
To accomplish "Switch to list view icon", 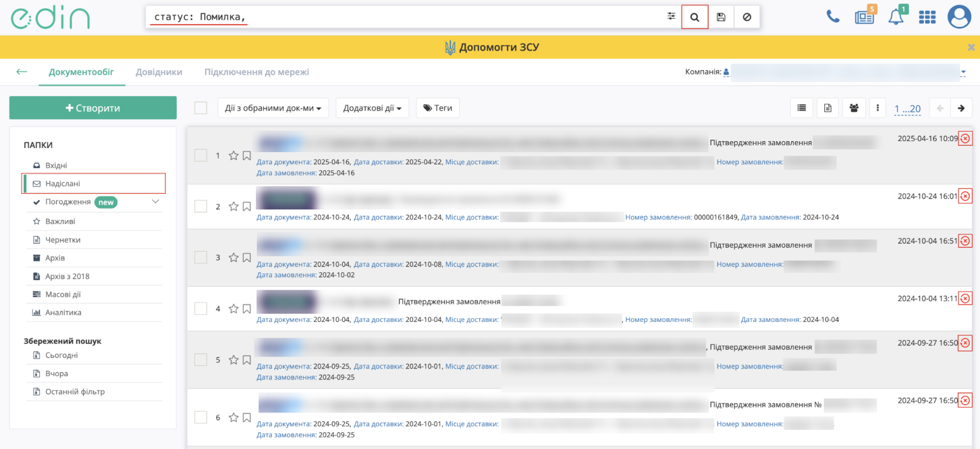I will click(x=801, y=108).
